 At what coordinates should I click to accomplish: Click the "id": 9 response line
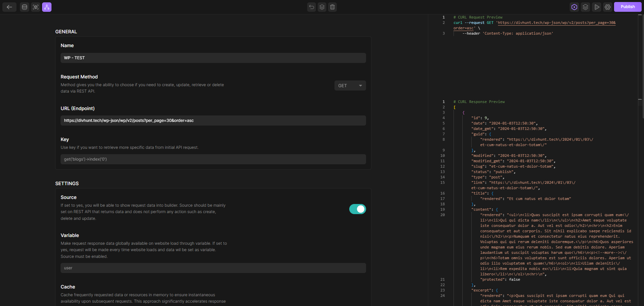click(x=480, y=118)
